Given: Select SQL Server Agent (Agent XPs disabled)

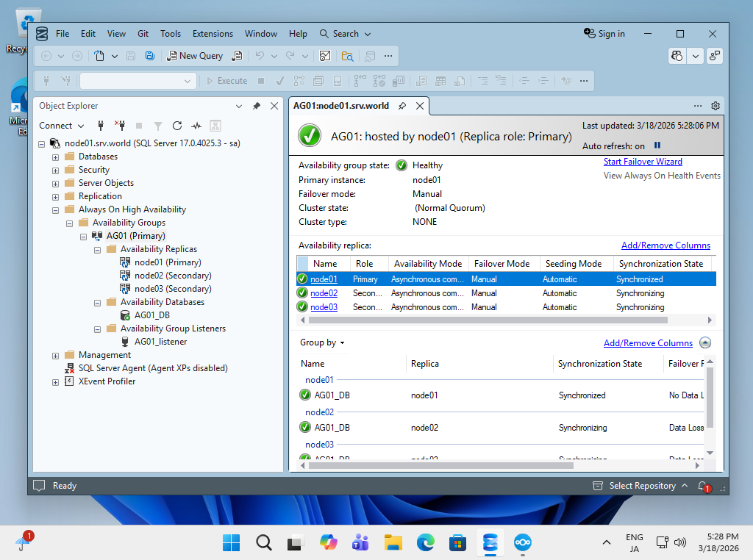Looking at the screenshot, I should [153, 368].
